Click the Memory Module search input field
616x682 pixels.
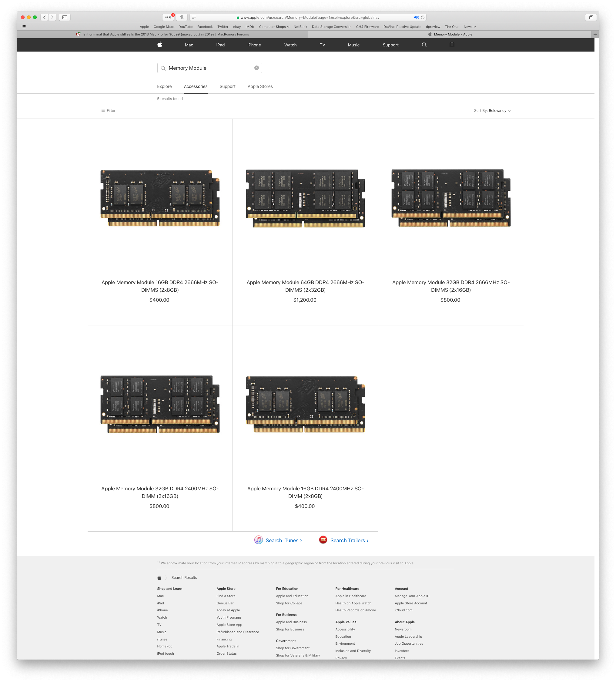point(210,68)
